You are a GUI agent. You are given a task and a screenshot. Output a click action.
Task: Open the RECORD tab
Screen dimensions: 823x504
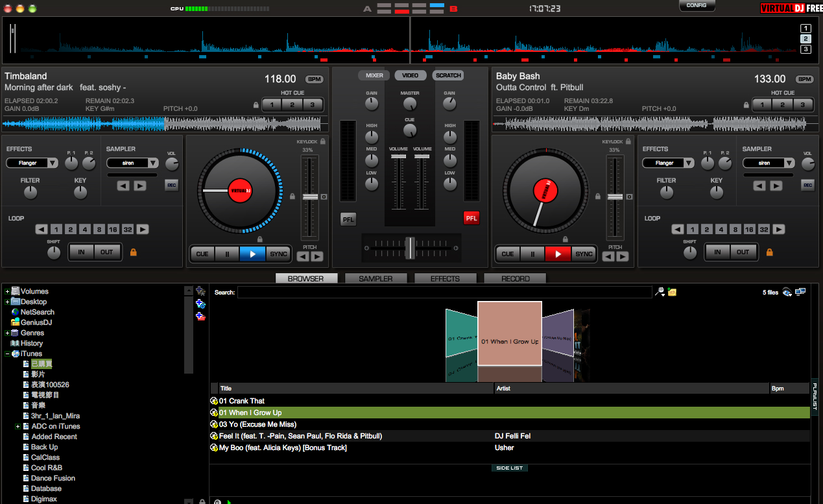(x=515, y=278)
